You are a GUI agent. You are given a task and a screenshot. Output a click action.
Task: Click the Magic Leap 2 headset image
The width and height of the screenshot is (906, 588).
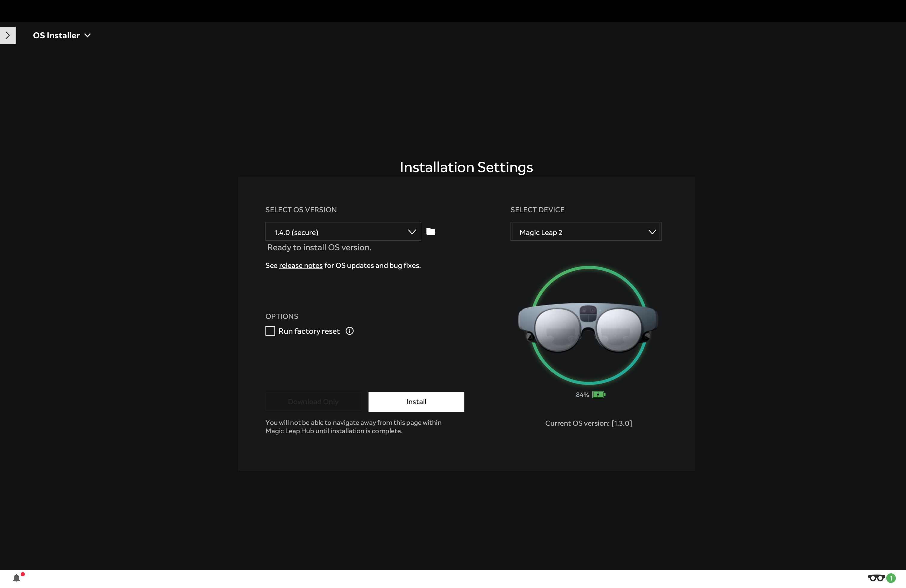coord(588,327)
